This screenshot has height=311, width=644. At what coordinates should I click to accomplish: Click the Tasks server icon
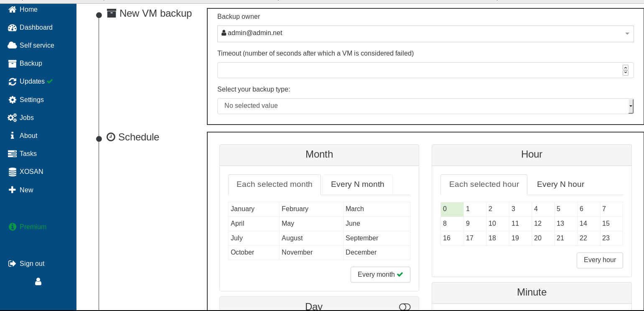(12, 154)
